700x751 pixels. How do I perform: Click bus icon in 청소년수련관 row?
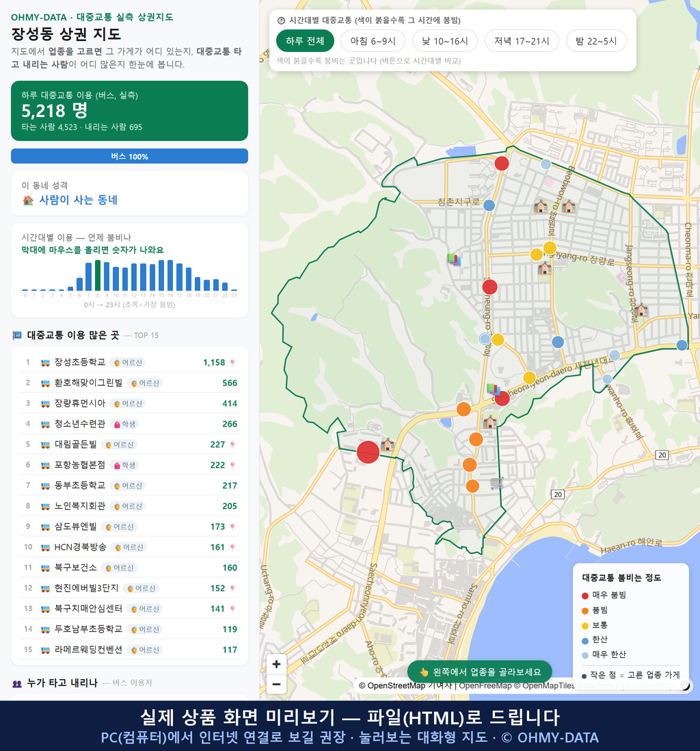[x=45, y=424]
